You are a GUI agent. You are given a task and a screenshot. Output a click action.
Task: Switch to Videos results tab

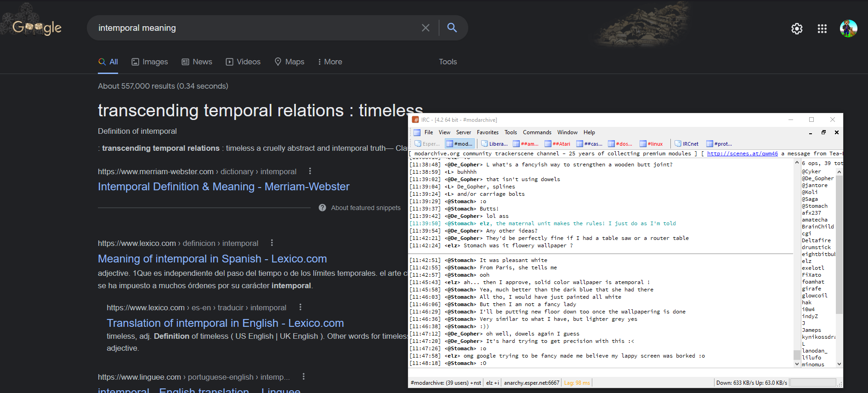[x=243, y=62]
